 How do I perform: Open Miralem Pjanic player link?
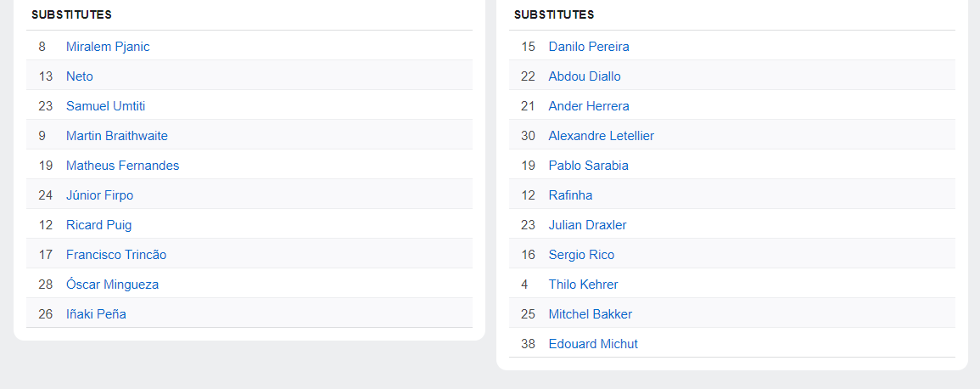pyautogui.click(x=108, y=47)
